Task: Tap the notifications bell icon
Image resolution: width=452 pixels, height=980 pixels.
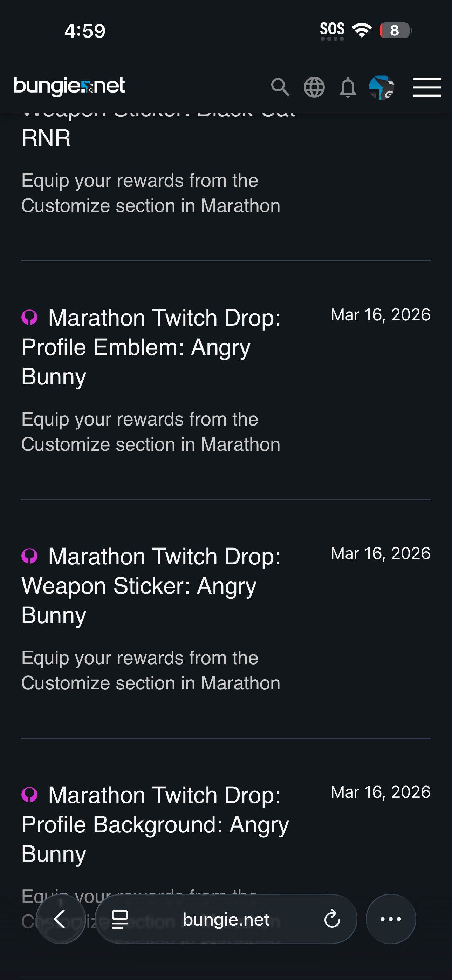Action: coord(347,87)
